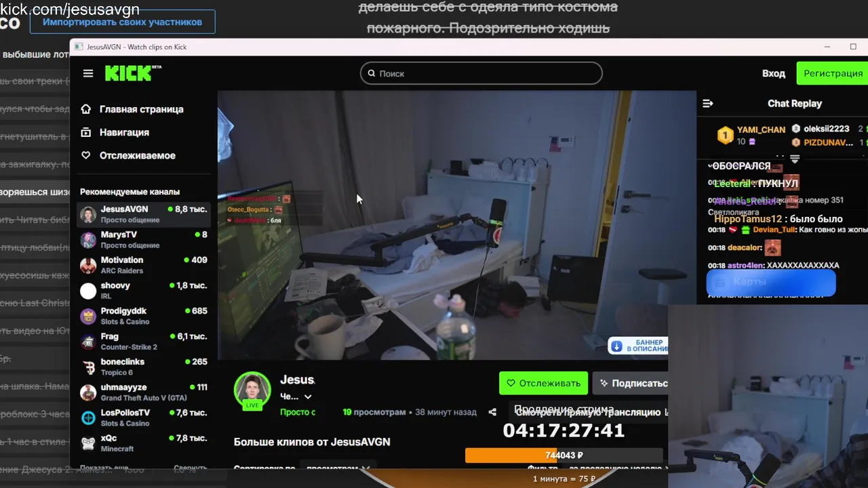This screenshot has width=868, height=488.
Task: Click Prodigyddk channel avatar
Action: 88,317
